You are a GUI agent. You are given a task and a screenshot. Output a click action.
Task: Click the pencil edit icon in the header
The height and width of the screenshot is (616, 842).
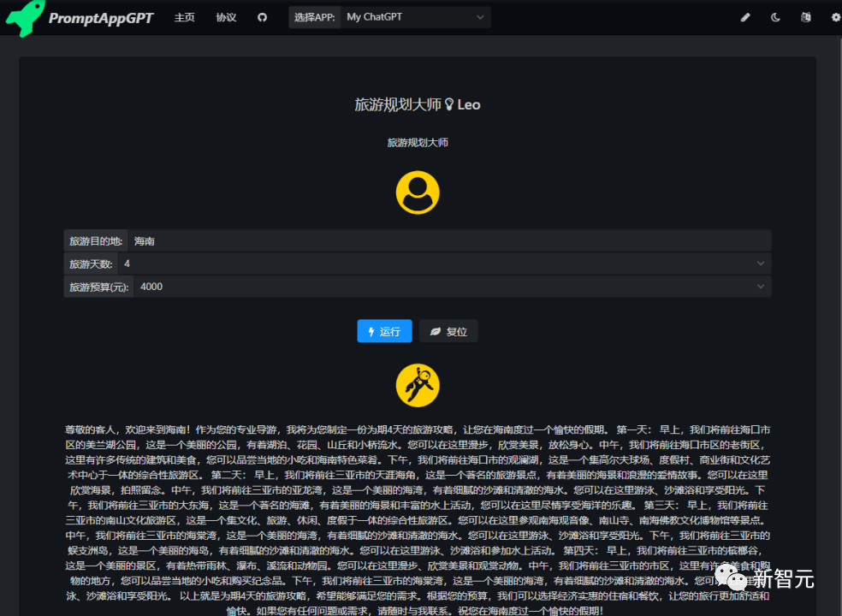[744, 16]
